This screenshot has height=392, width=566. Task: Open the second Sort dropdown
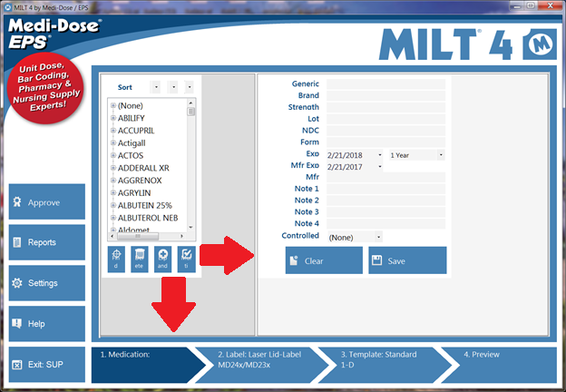(x=173, y=87)
